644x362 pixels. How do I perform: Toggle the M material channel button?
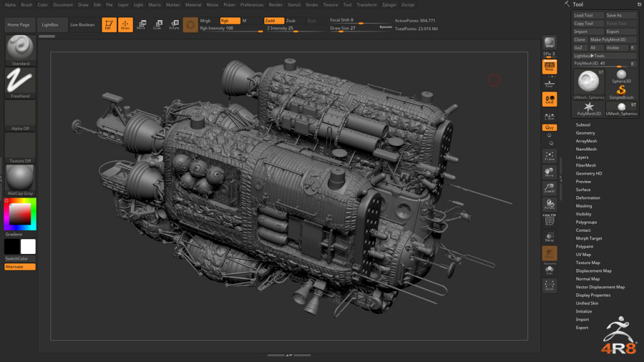(x=252, y=21)
